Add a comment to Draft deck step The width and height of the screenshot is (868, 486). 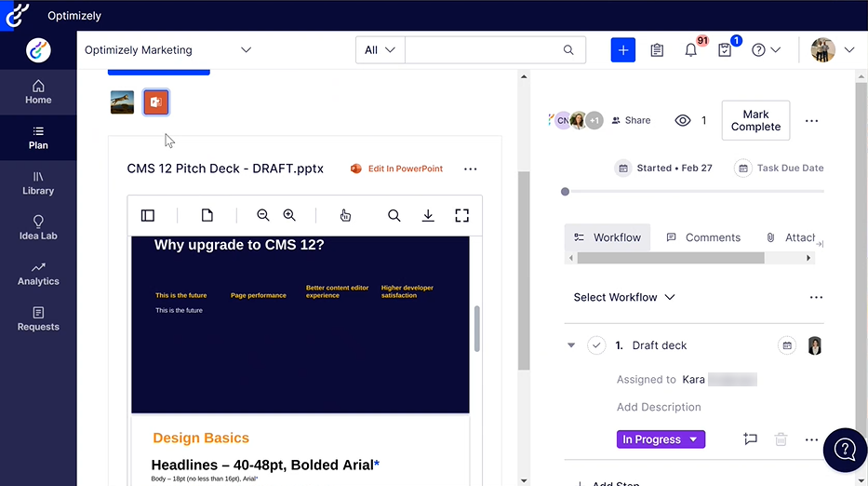coord(750,439)
